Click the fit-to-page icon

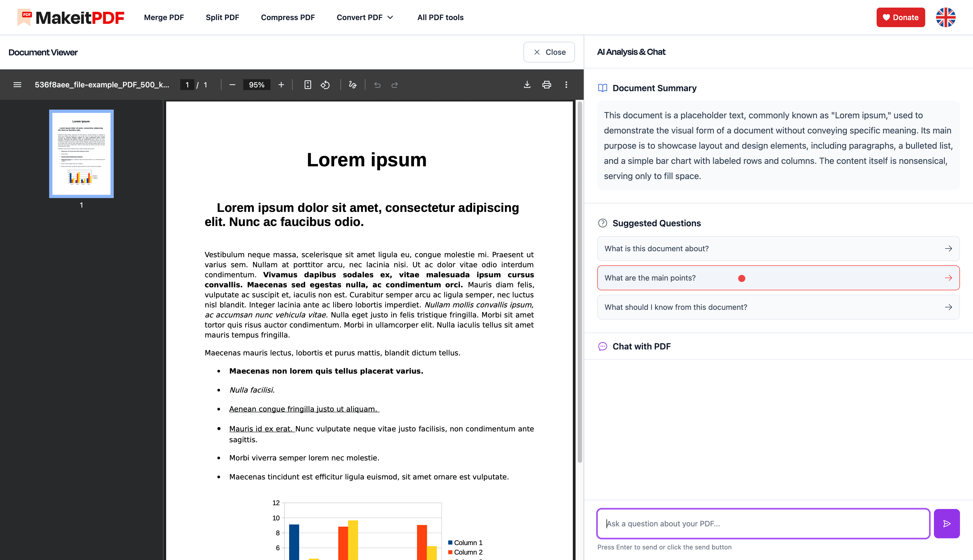(307, 85)
